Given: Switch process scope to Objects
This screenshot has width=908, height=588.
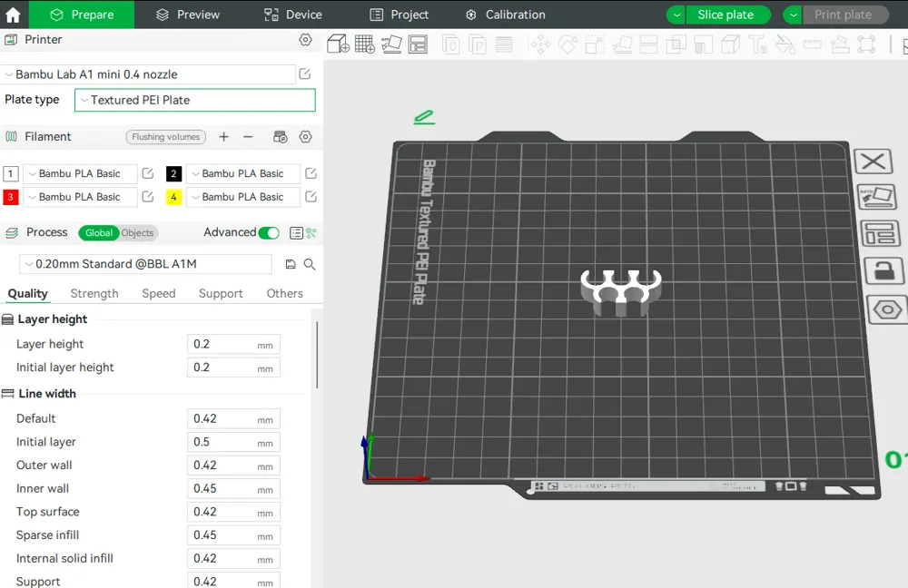Looking at the screenshot, I should pos(137,232).
